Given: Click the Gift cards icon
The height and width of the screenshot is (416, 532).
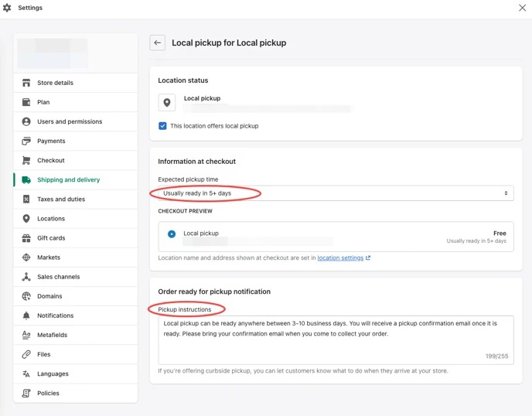Looking at the screenshot, I should pyautogui.click(x=26, y=238).
